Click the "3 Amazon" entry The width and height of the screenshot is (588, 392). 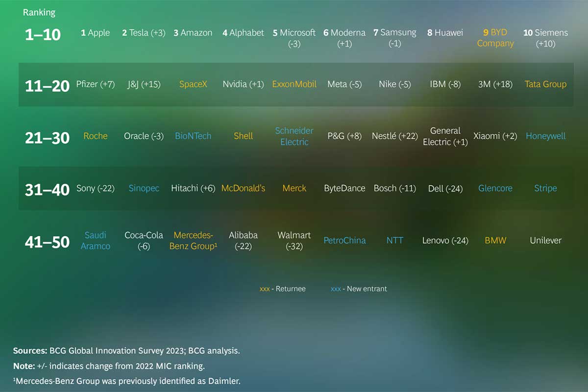click(x=193, y=33)
